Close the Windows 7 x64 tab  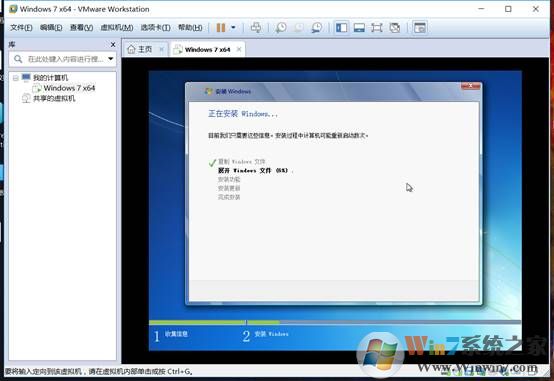click(239, 49)
